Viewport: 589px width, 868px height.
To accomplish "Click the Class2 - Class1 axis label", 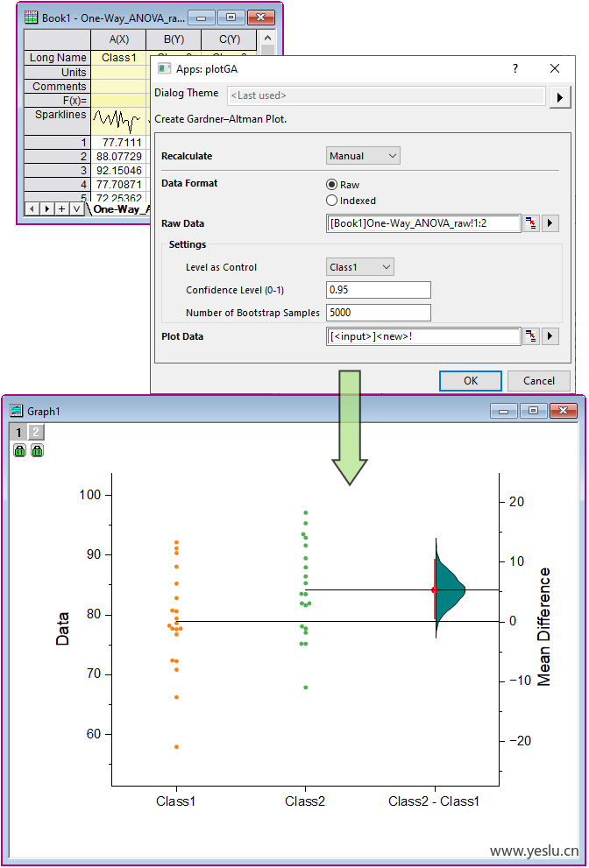I will tap(434, 801).
